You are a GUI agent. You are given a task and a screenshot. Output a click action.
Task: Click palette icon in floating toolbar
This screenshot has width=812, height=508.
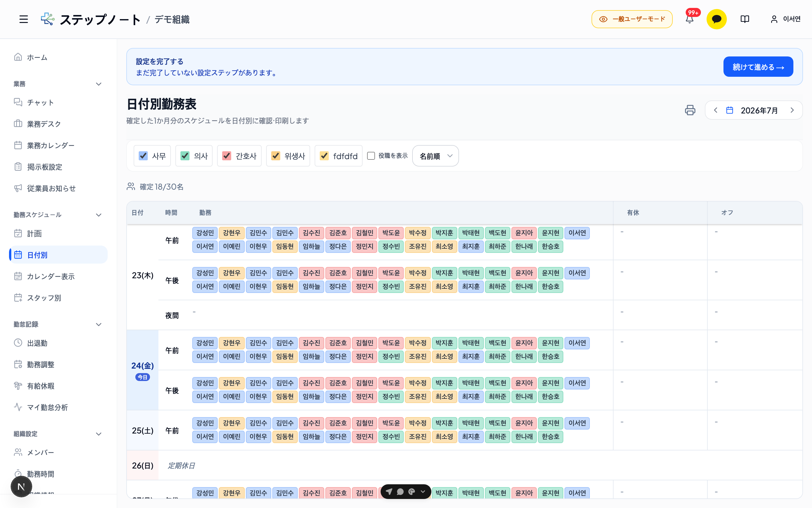412,492
